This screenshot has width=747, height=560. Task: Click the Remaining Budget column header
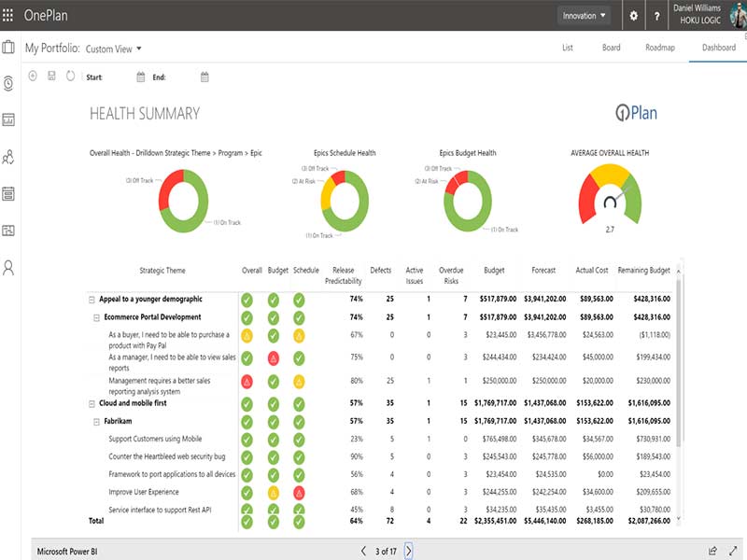pyautogui.click(x=644, y=271)
